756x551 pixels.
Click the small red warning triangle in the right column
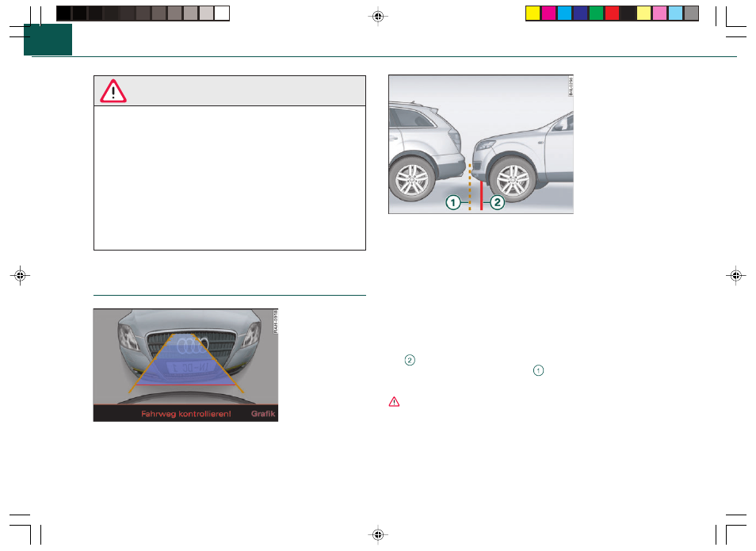tap(394, 402)
